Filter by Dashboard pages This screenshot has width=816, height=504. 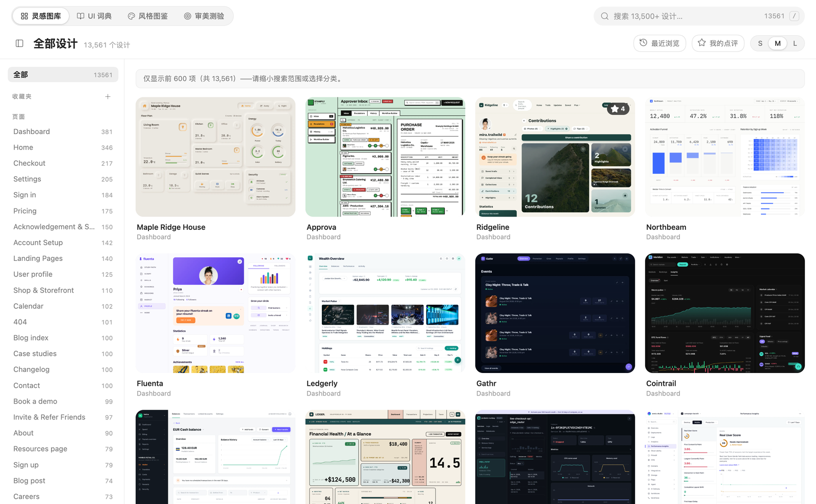point(63,131)
